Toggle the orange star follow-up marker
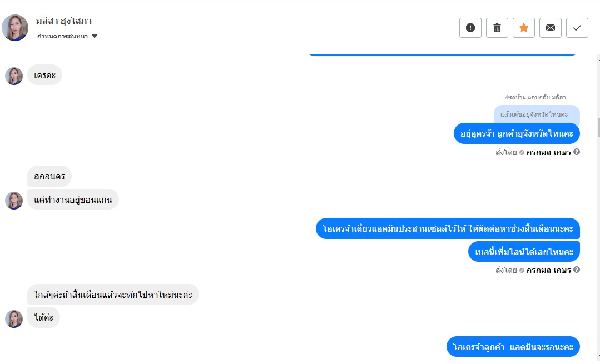 [x=524, y=28]
